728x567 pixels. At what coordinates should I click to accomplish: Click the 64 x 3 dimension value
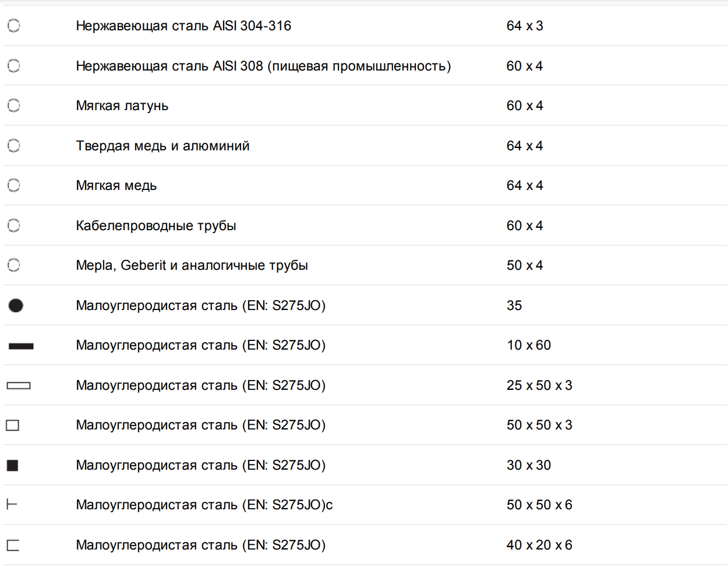525,26
